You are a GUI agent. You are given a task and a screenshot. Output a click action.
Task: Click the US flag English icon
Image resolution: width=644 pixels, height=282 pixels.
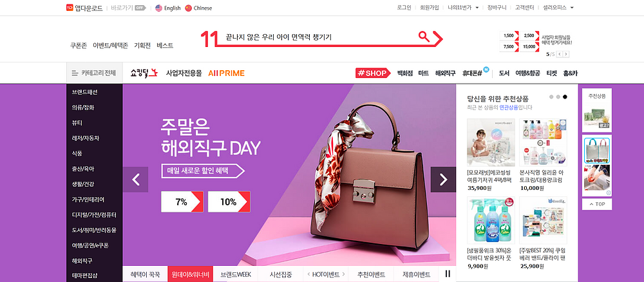tap(158, 8)
